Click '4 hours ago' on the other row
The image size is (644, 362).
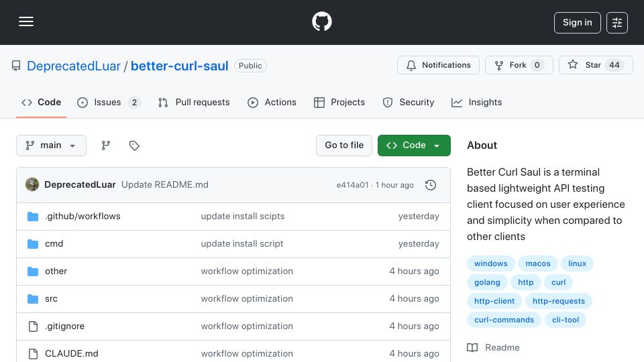click(414, 271)
